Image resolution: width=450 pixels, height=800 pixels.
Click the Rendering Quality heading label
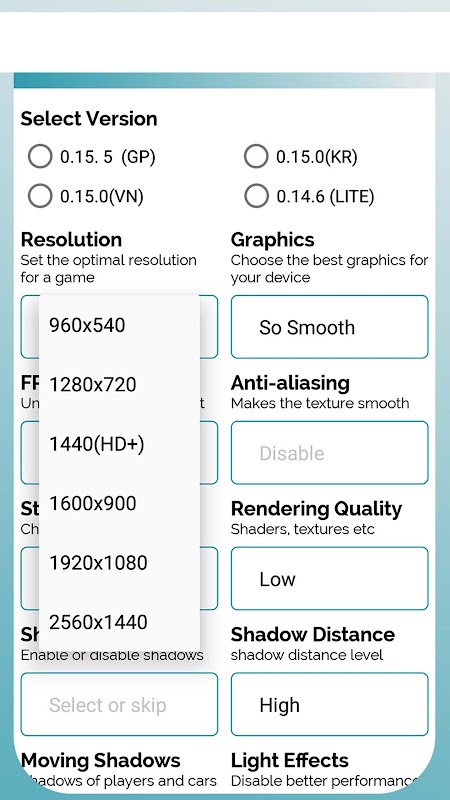[x=316, y=509]
